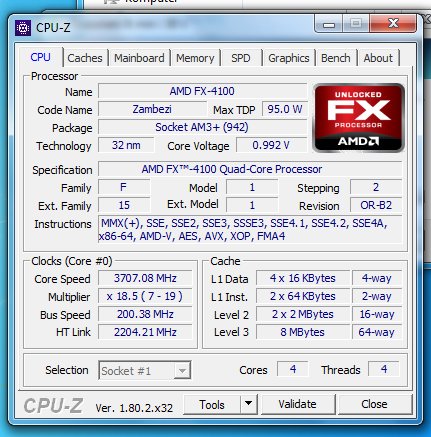Close CPU-Z with the red X button
Screen dimensions: 431x437
(x=393, y=23)
